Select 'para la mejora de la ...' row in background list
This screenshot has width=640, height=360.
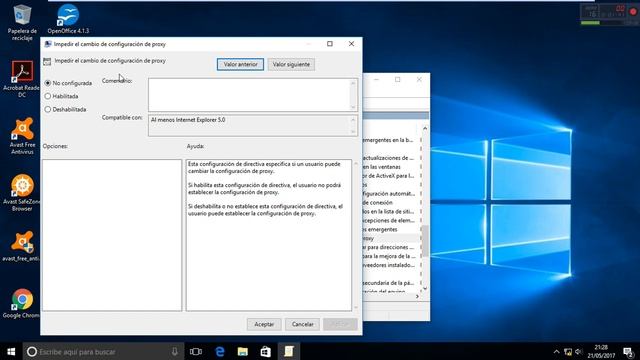point(388,256)
